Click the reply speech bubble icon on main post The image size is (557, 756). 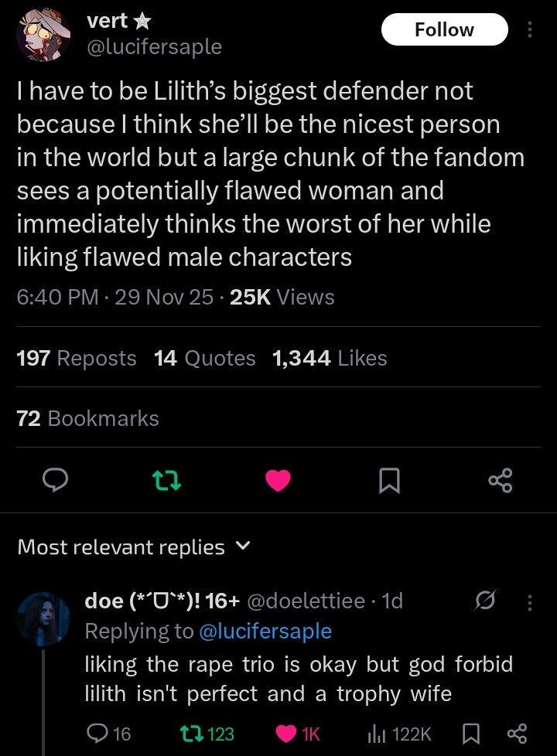[53, 482]
